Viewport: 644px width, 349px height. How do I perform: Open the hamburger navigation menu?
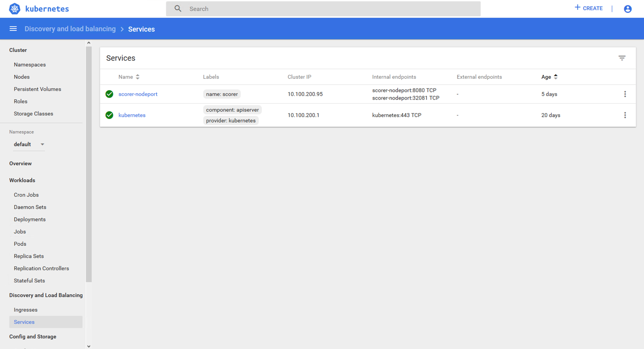pyautogui.click(x=13, y=29)
